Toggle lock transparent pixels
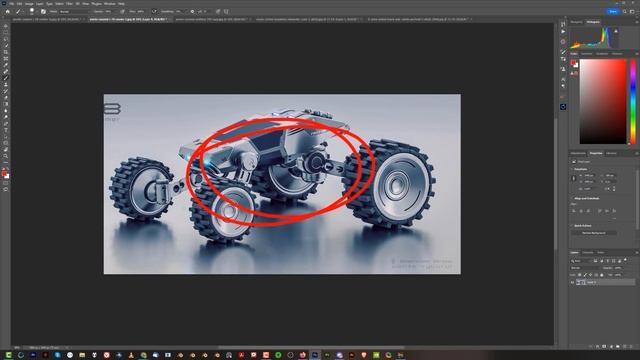Viewport: 640px width, 360px height. pos(580,275)
